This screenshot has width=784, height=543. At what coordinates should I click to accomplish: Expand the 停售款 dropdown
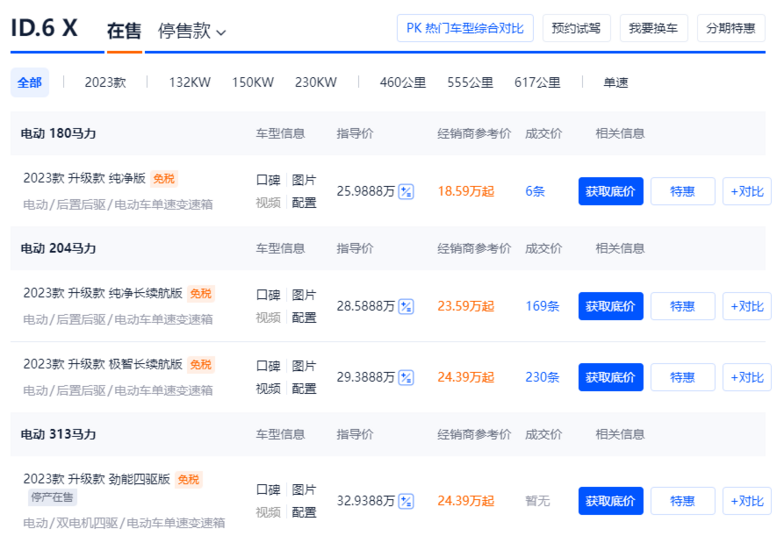[x=192, y=31]
